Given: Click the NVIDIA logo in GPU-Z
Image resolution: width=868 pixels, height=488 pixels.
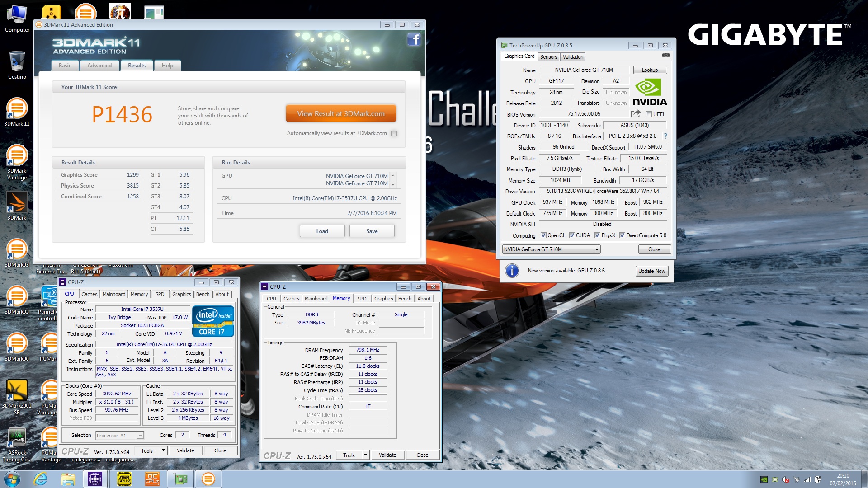Looking at the screenshot, I should click(650, 93).
